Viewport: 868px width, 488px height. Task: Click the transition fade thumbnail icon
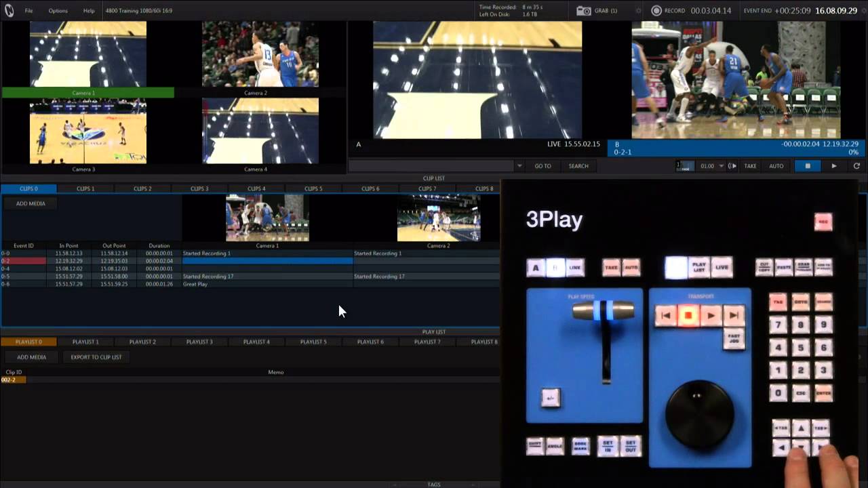(x=686, y=166)
